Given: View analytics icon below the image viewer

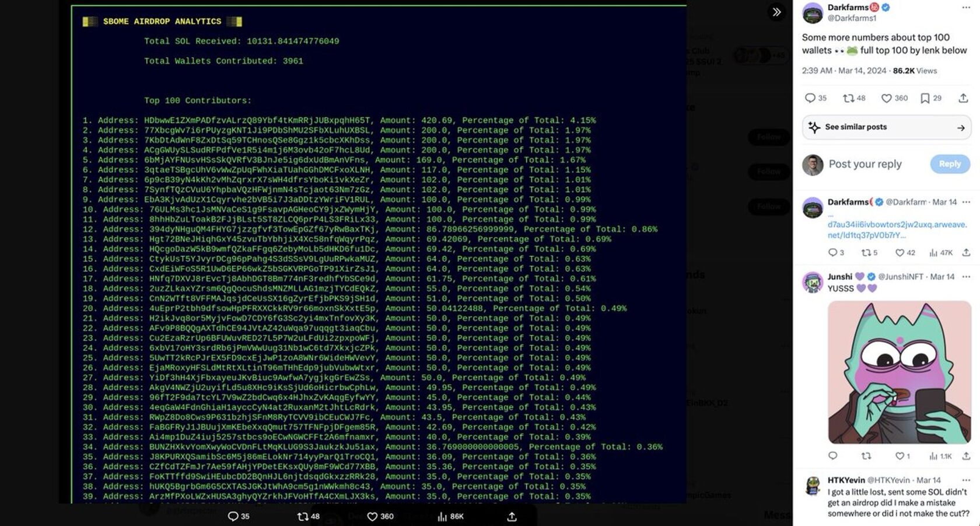Looking at the screenshot, I should point(442,517).
